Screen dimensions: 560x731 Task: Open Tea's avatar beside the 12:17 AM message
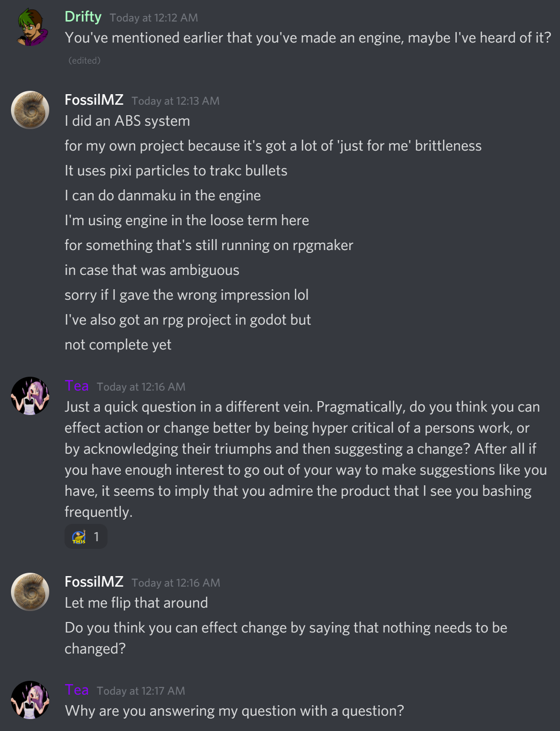(x=30, y=700)
